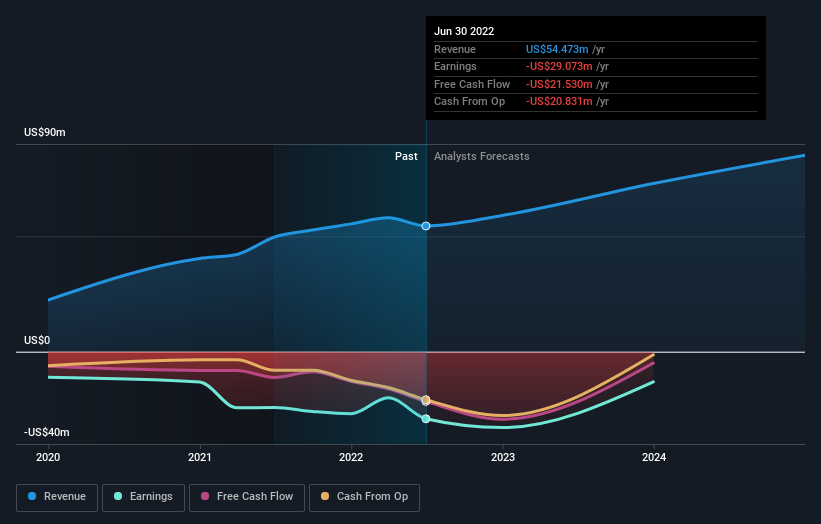Click the Analysts Forecasts label
The image size is (821, 524).
pyautogui.click(x=482, y=156)
